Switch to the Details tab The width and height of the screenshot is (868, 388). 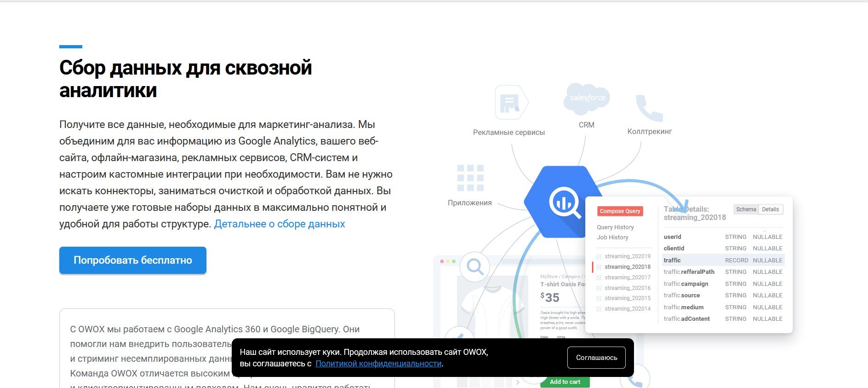770,209
